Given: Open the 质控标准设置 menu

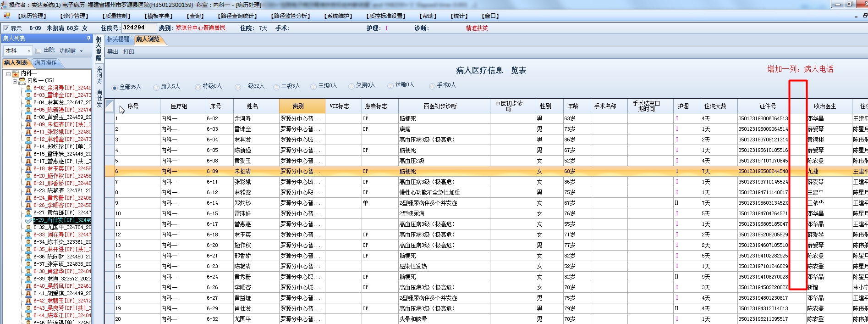Looking at the screenshot, I should click(x=386, y=16).
